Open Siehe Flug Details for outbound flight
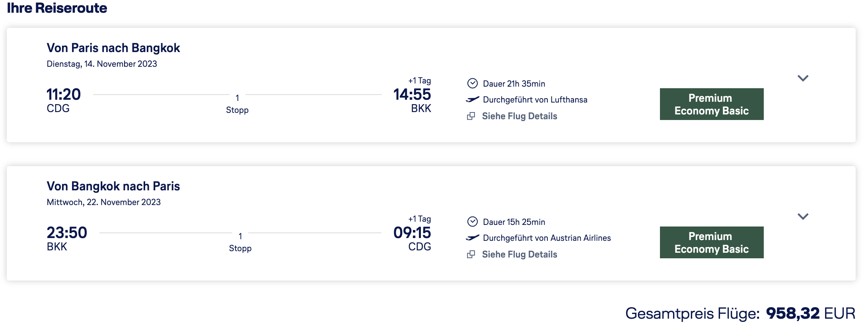The width and height of the screenshot is (868, 333). [519, 116]
